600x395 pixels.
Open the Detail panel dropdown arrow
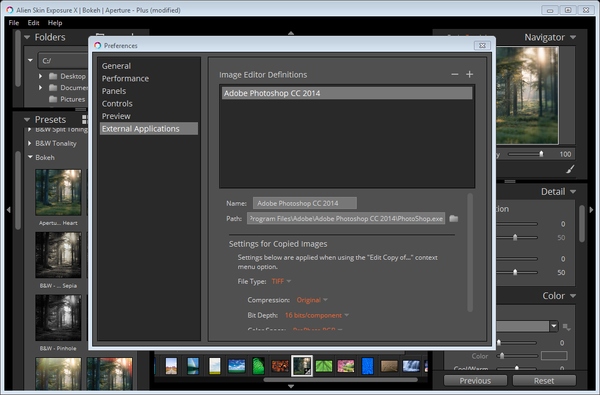tap(573, 191)
